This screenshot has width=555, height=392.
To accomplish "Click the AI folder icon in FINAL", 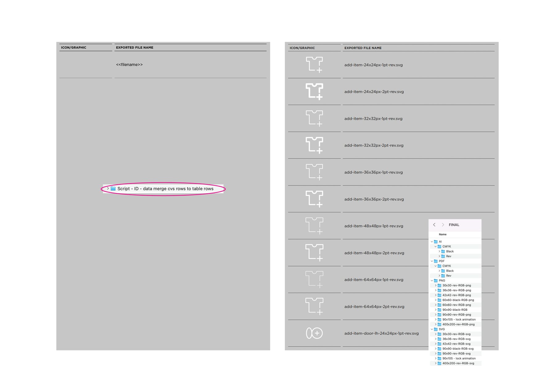I will pyautogui.click(x=436, y=242).
